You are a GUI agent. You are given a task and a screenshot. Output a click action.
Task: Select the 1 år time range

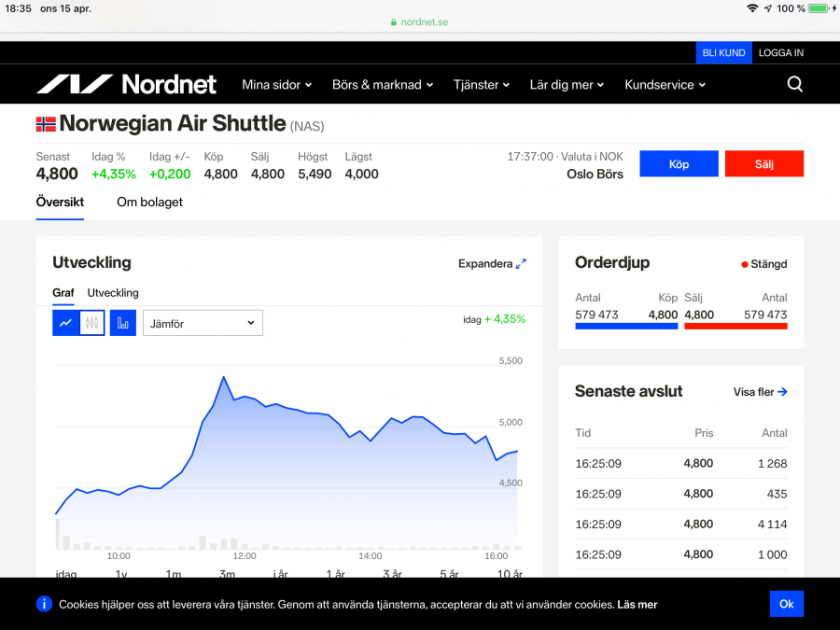(x=335, y=573)
